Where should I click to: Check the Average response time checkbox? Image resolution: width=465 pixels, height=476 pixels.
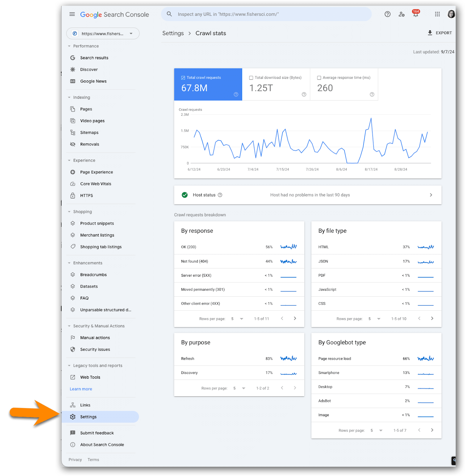click(319, 78)
